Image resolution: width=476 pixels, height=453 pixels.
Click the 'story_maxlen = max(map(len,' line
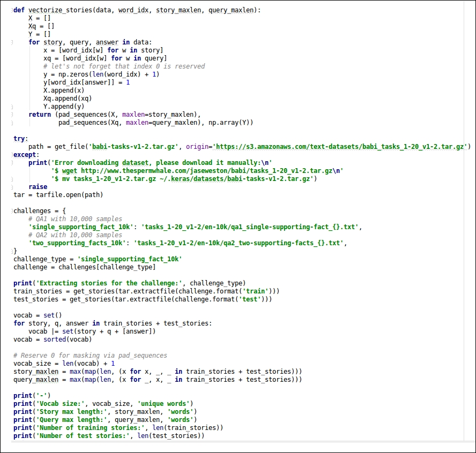click(x=158, y=372)
